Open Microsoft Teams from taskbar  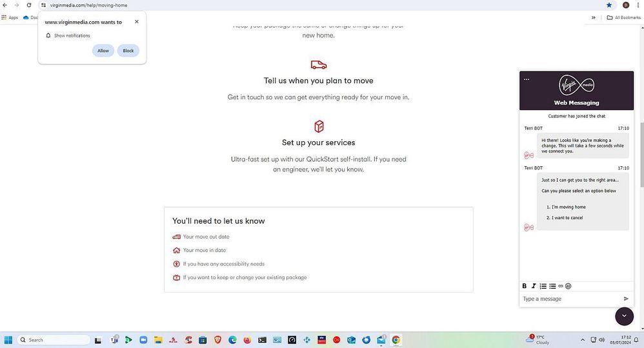(x=114, y=340)
